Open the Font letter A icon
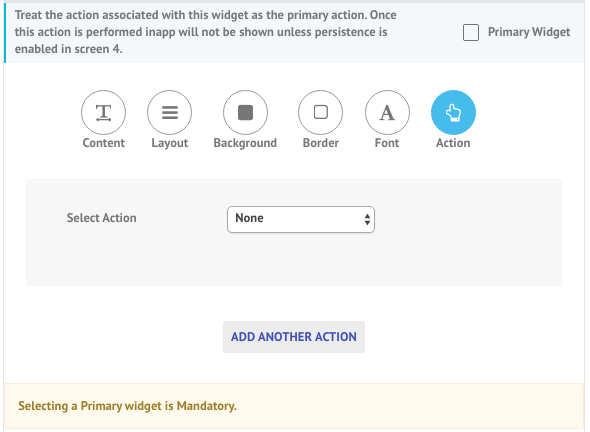Image resolution: width=590 pixels, height=432 pixels. pyautogui.click(x=387, y=112)
